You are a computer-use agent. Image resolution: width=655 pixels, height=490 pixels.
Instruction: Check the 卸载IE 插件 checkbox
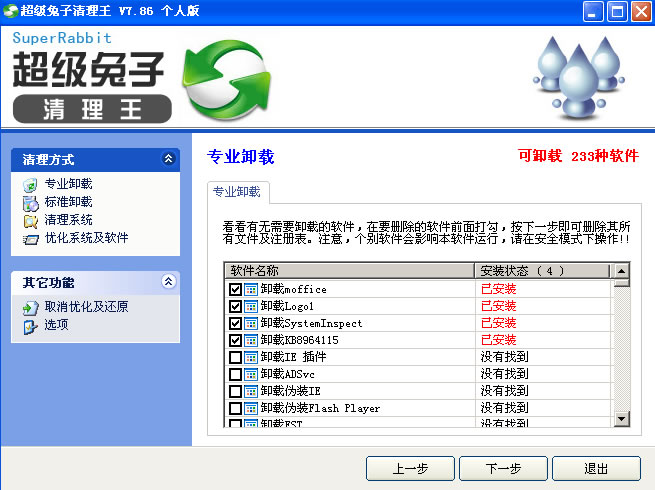(235, 357)
